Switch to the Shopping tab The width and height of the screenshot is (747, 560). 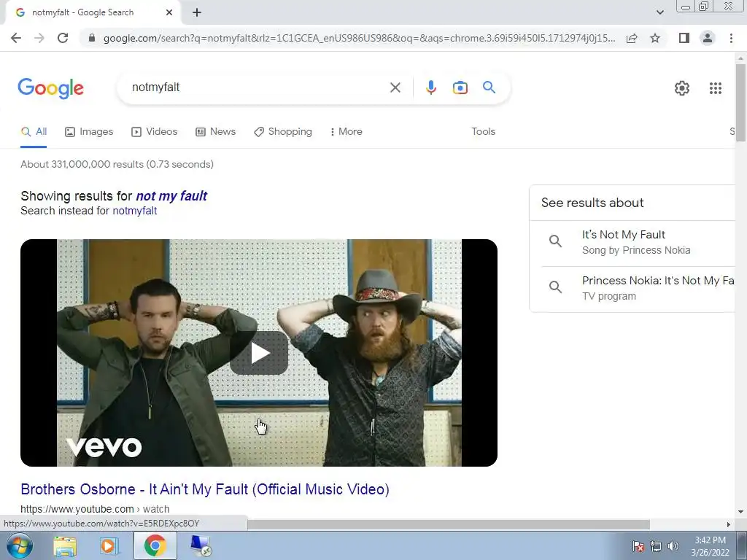tap(283, 132)
